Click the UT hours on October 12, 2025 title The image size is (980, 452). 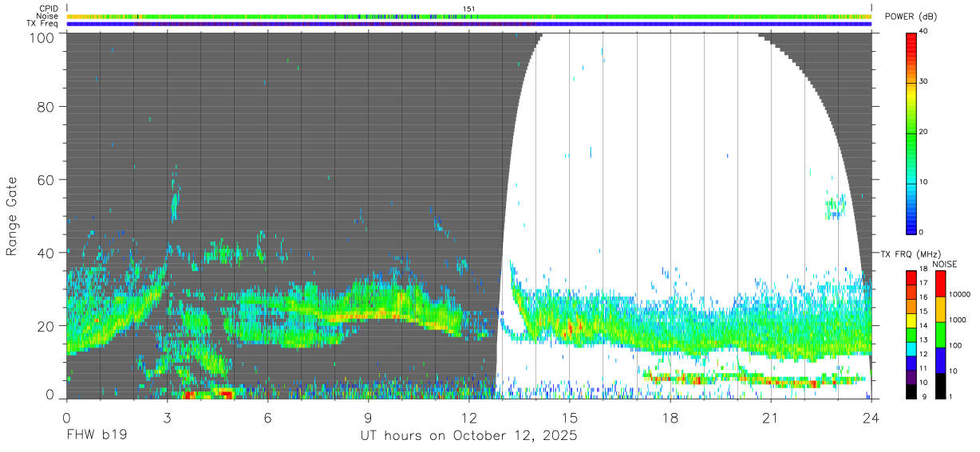pos(468,437)
